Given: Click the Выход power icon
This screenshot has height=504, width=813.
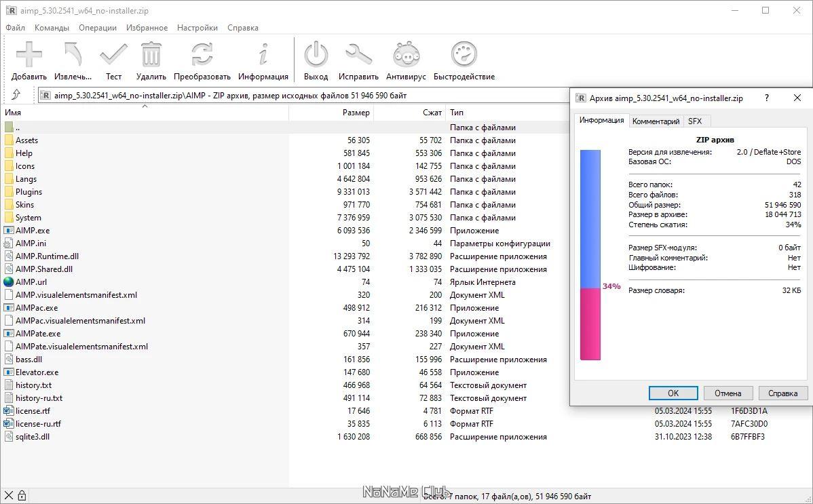Looking at the screenshot, I should coord(316,54).
